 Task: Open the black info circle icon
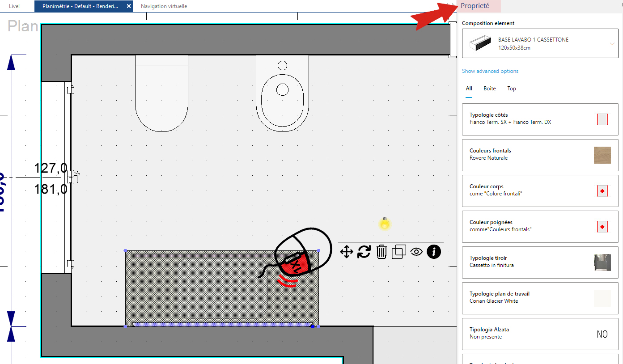433,252
